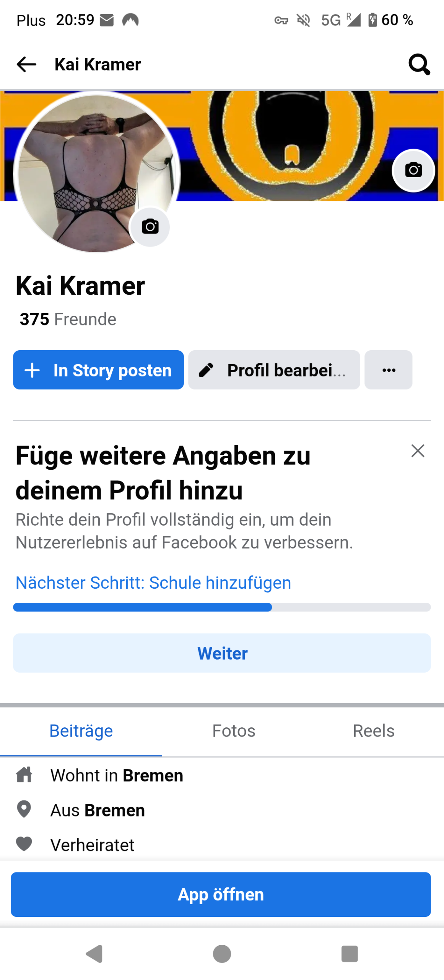Switch to the Fotos tab
Viewport: 444px width, 980px height.
[234, 730]
